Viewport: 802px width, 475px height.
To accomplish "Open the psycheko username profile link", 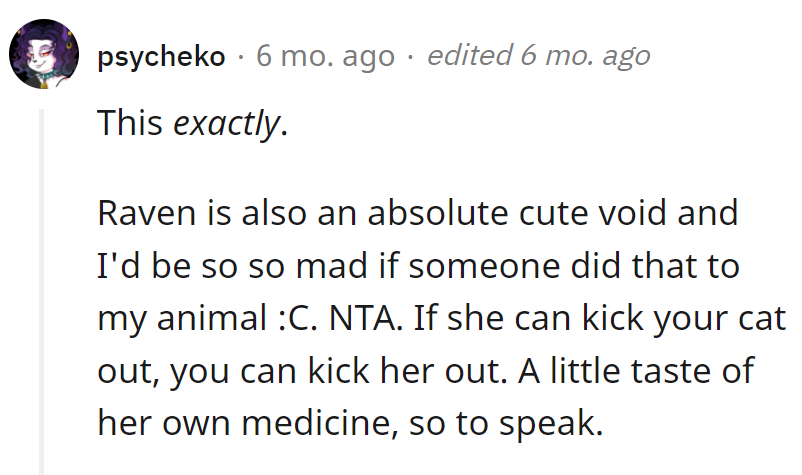I will coord(161,57).
